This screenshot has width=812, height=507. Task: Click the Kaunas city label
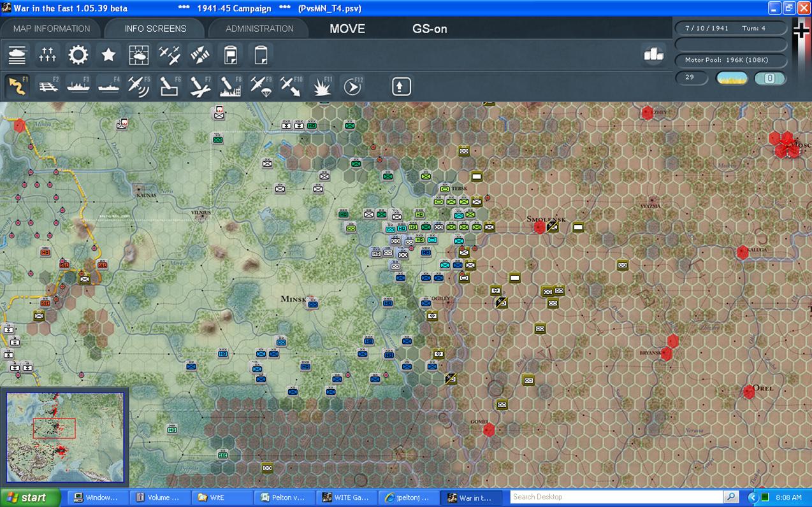pos(147,195)
